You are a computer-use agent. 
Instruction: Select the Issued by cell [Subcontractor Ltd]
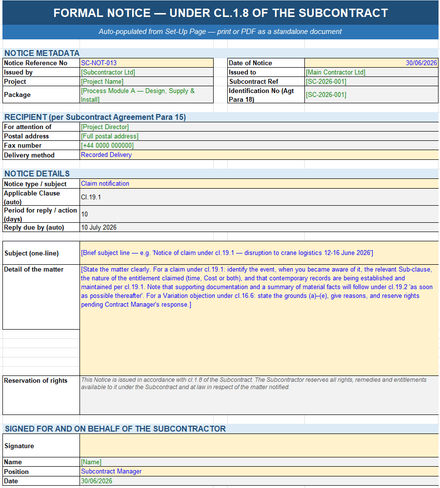[x=146, y=72]
